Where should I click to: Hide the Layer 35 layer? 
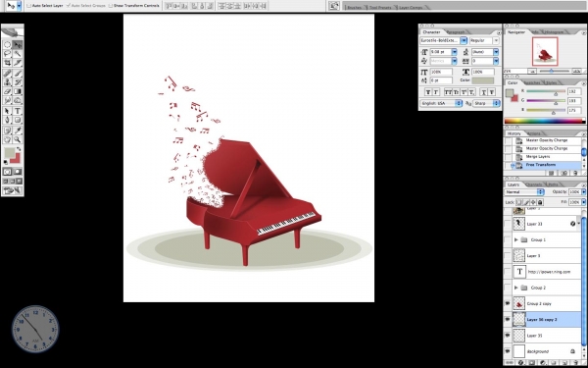pos(508,335)
